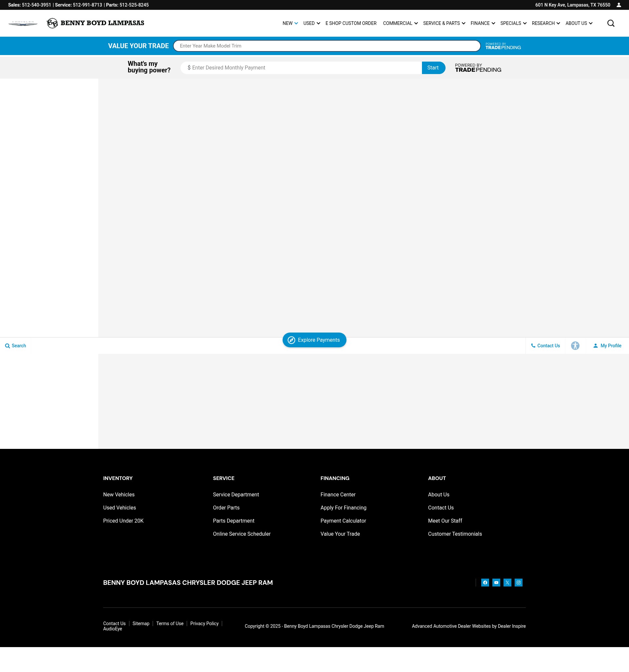Expand the SERVICE & PARTS dropdown
The image size is (629, 672).
444,23
